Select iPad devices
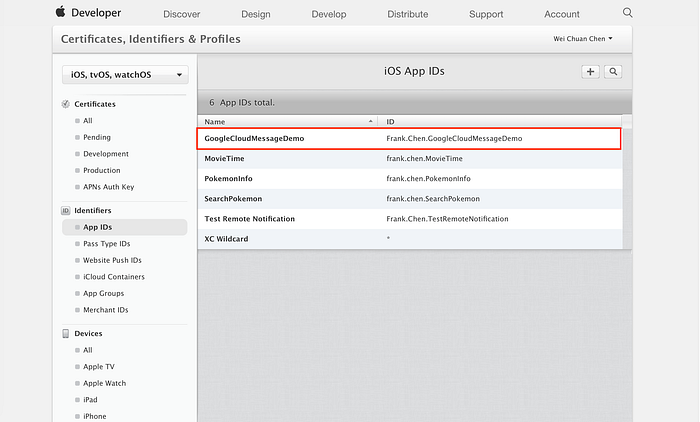This screenshot has width=700, height=422. [x=90, y=400]
